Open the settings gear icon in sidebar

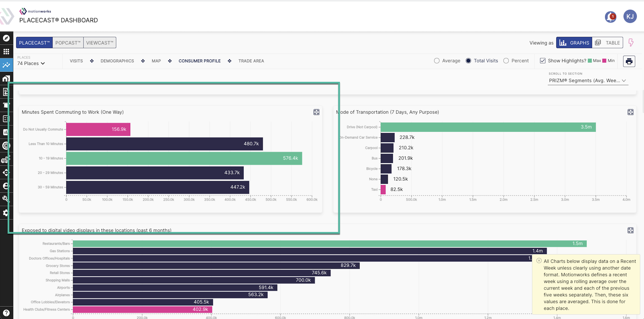pyautogui.click(x=6, y=213)
